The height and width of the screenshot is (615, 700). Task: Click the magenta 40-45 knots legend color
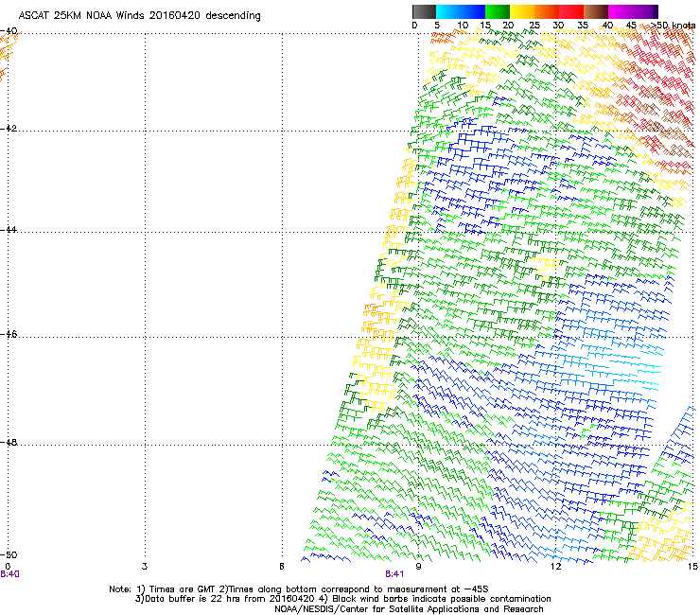(x=621, y=11)
